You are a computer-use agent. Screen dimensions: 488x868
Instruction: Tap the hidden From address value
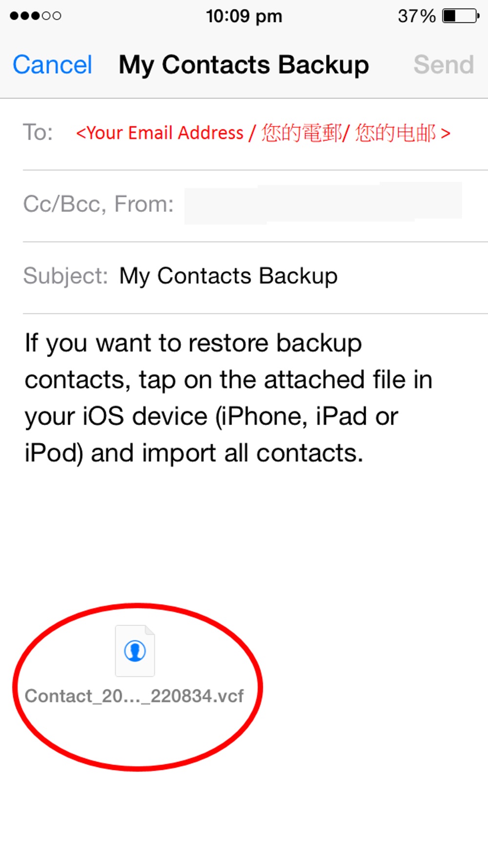click(323, 204)
